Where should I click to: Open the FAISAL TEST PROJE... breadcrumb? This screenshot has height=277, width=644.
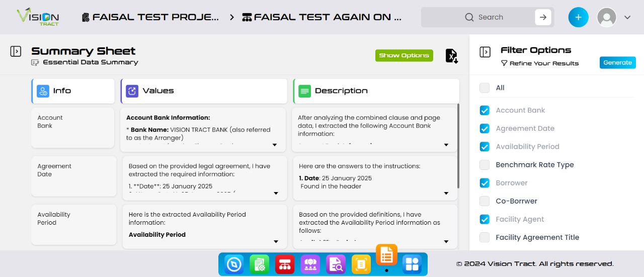(x=150, y=17)
